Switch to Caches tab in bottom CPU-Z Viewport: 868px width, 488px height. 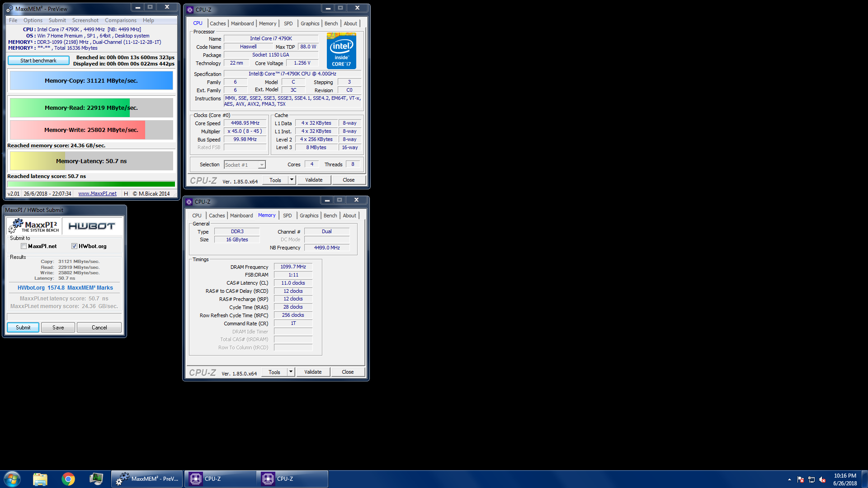pos(217,216)
